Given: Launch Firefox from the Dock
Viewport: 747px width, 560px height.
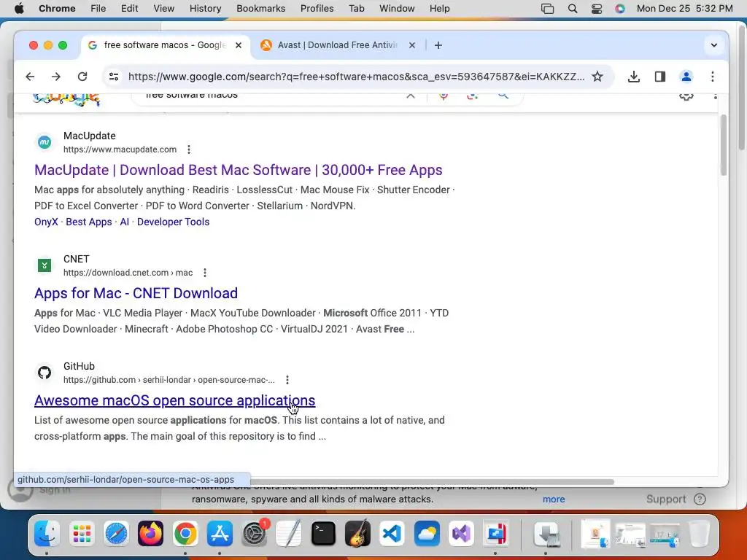Looking at the screenshot, I should [x=150, y=533].
